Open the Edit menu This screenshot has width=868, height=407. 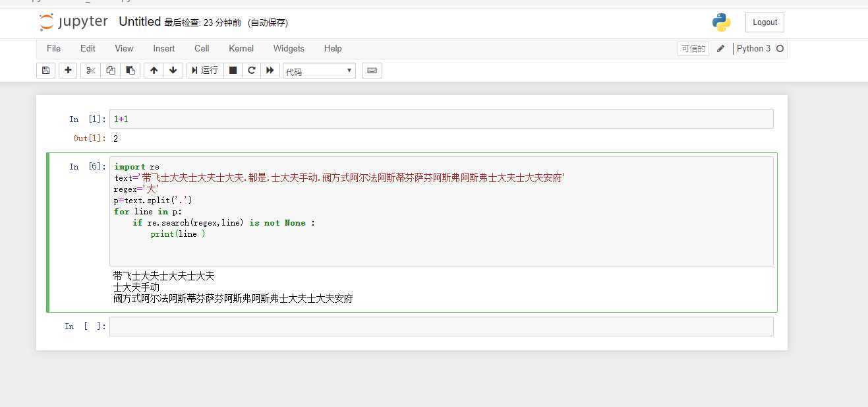(88, 48)
